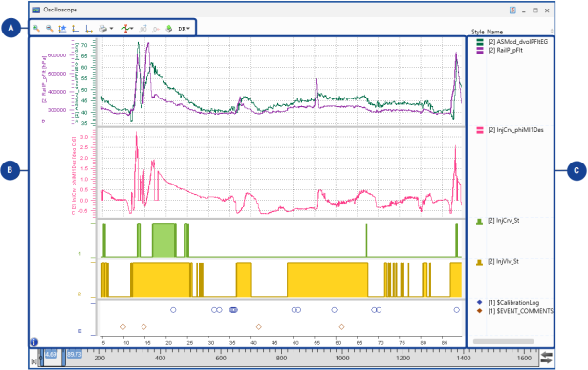Image resolution: width=588 pixels, height=370 pixels.
Task: Click the fit X-axis icon
Action: point(89,29)
